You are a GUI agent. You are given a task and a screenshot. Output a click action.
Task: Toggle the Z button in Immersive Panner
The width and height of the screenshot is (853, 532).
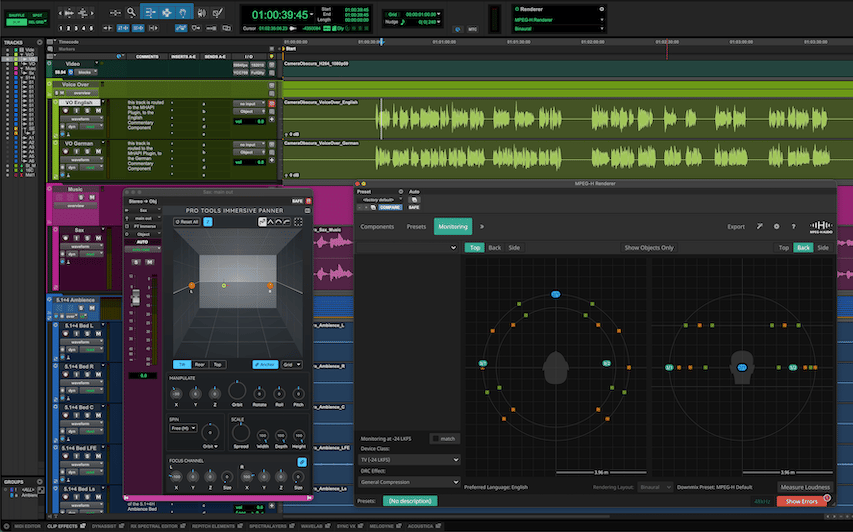coord(208,222)
